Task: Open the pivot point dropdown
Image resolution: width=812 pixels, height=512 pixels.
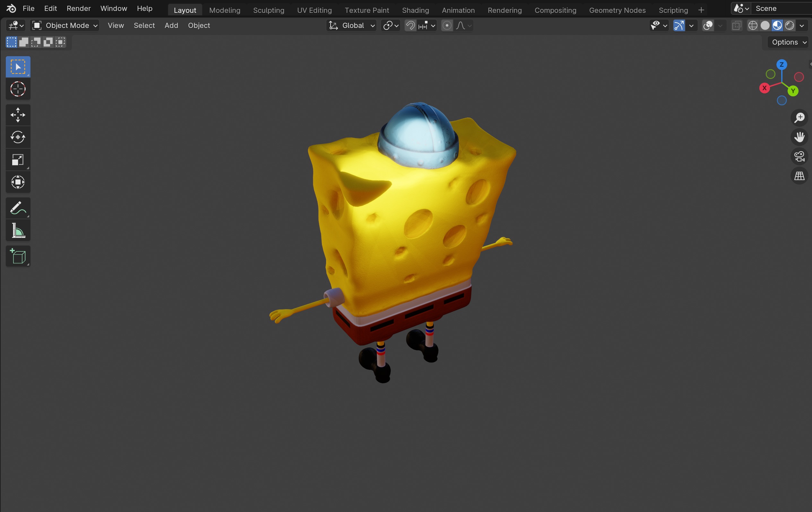Action: 391,26
